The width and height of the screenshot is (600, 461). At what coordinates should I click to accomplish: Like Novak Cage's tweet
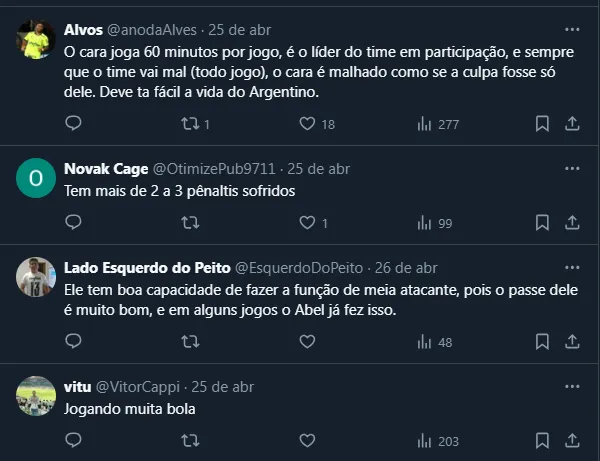pyautogui.click(x=308, y=222)
